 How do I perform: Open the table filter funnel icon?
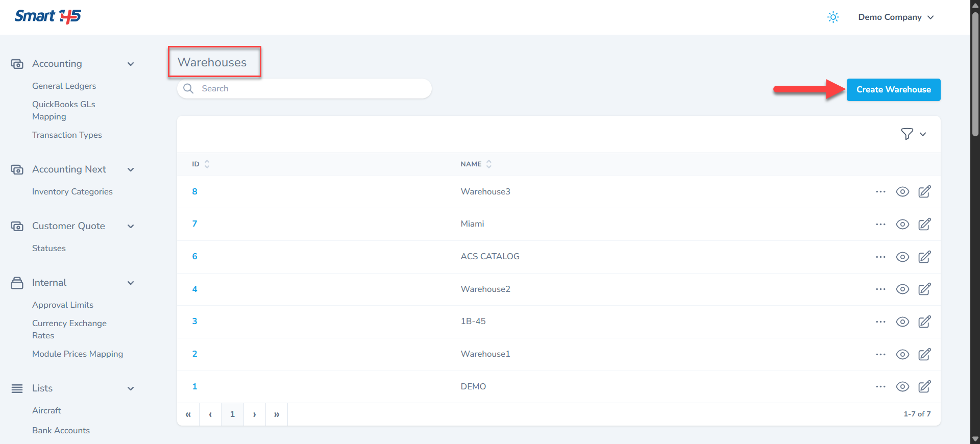point(907,134)
